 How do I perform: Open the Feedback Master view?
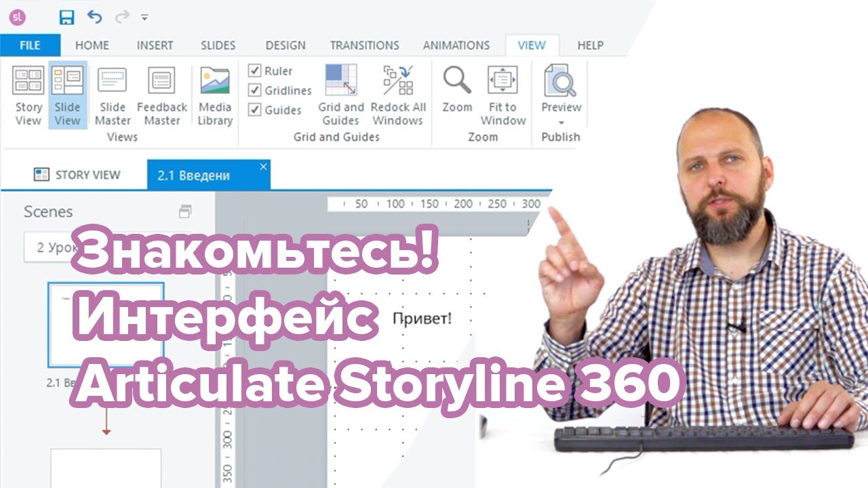(162, 96)
